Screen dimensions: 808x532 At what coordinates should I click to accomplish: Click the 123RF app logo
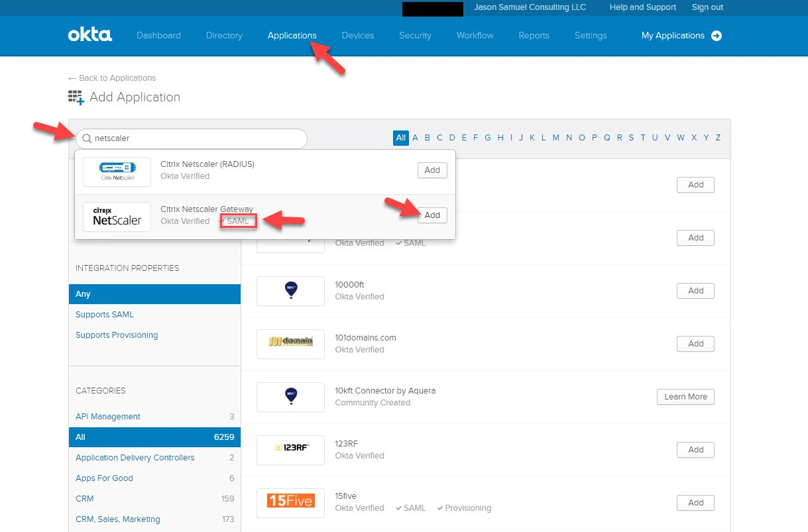pyautogui.click(x=290, y=449)
